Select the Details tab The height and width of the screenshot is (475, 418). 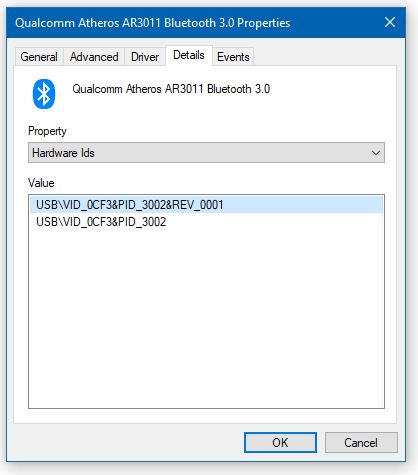[x=189, y=55]
